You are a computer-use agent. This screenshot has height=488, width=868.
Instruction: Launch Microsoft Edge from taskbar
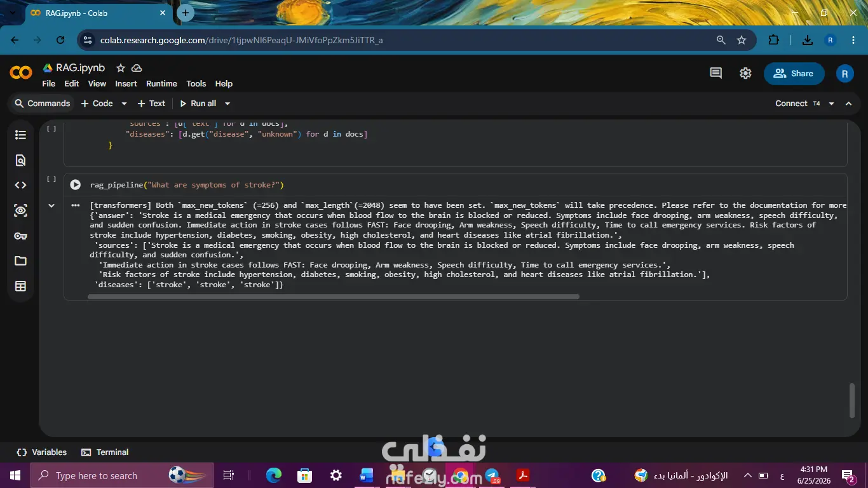click(x=274, y=475)
